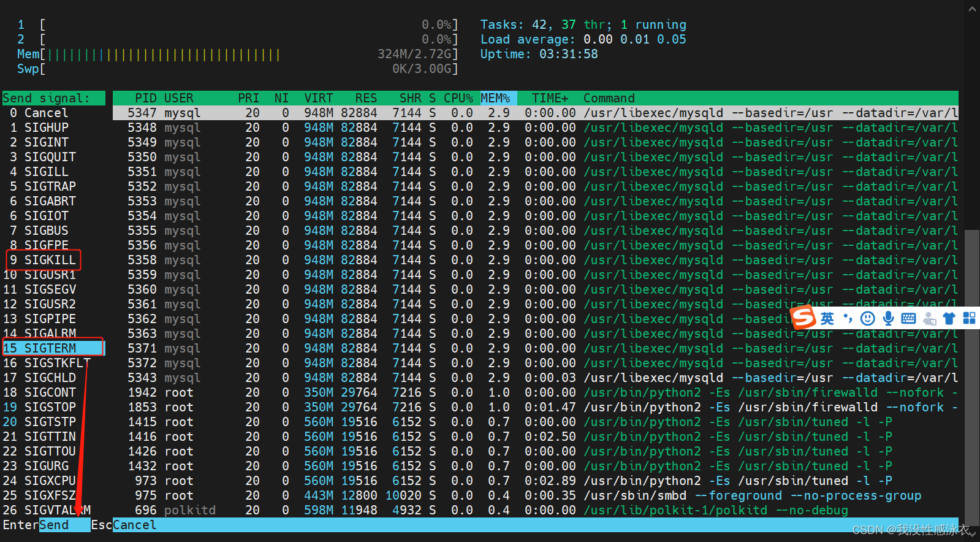Click the Load average values
The width and height of the screenshot is (980, 542).
[635, 39]
